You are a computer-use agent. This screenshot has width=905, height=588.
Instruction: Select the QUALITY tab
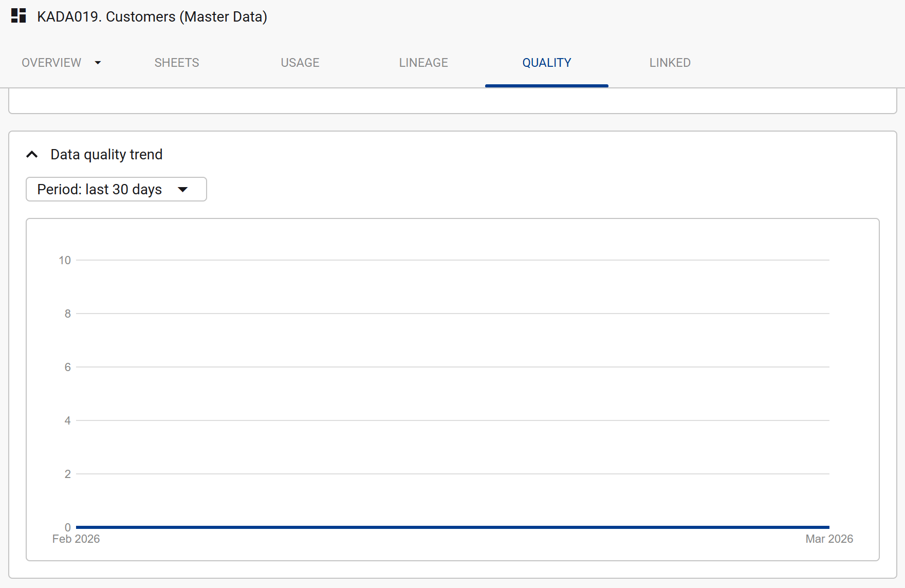point(546,63)
